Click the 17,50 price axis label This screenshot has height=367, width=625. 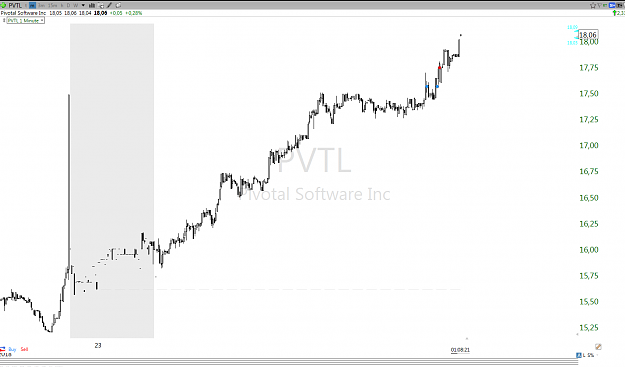[x=589, y=94]
